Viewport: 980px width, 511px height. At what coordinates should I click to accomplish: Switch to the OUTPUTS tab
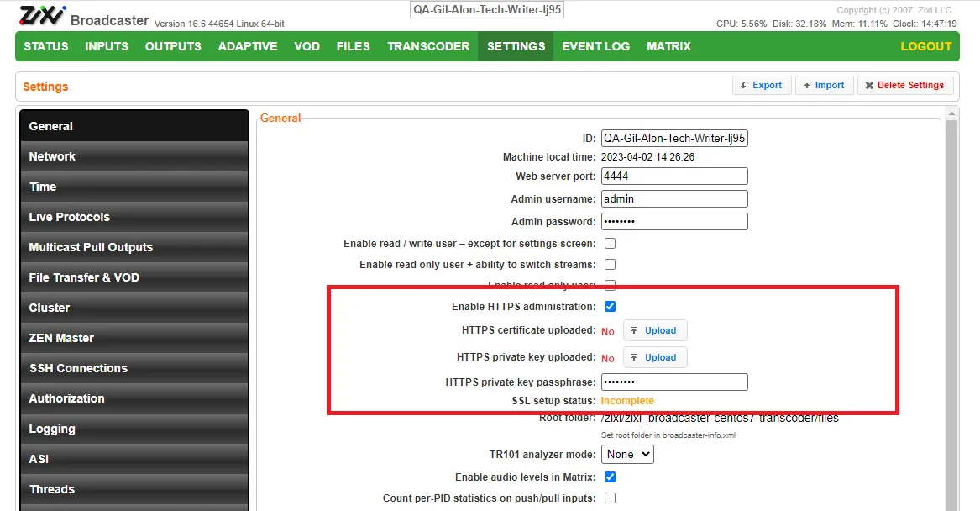173,46
